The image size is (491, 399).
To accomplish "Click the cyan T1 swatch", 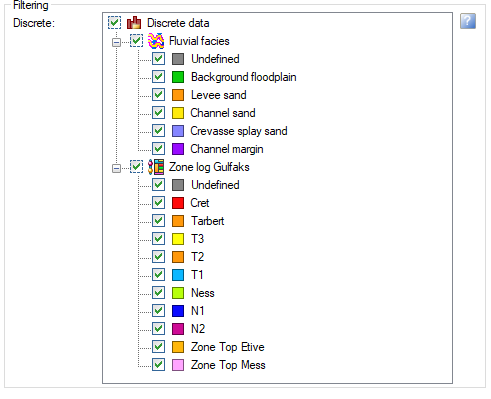I will pos(178,275).
